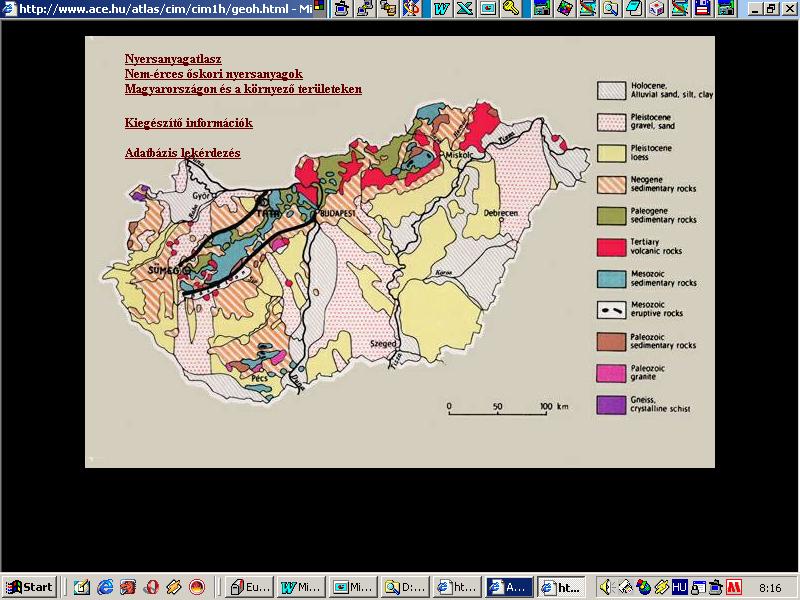The height and width of the screenshot is (600, 800).
Task: Click the Mesozoic sedimentary rocks blue swatch
Action: pyautogui.click(x=611, y=279)
